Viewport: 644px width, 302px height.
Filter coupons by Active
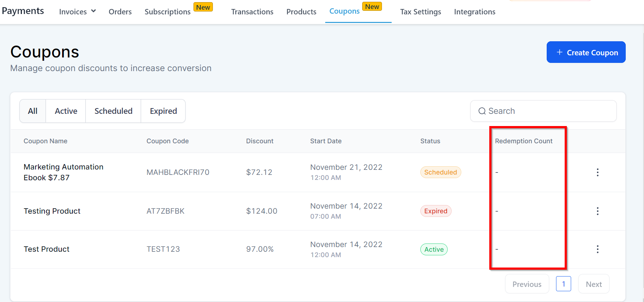(66, 111)
